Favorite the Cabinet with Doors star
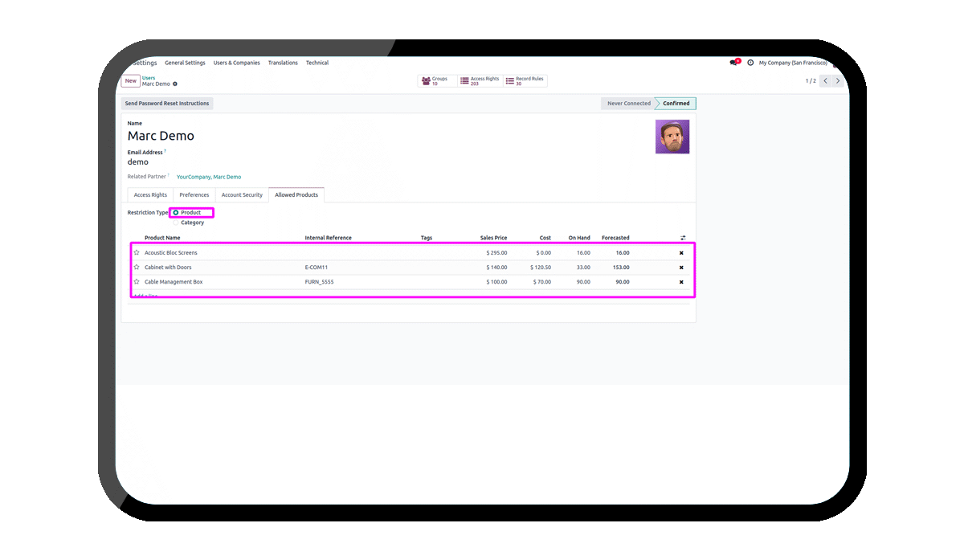Viewport: 964px width, 560px height. [137, 267]
